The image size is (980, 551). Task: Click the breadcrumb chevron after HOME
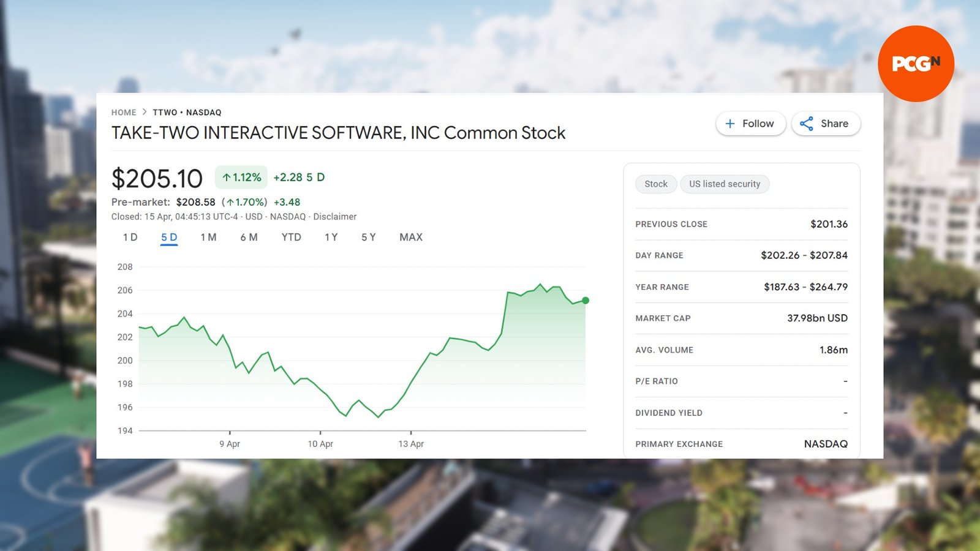[x=145, y=112]
